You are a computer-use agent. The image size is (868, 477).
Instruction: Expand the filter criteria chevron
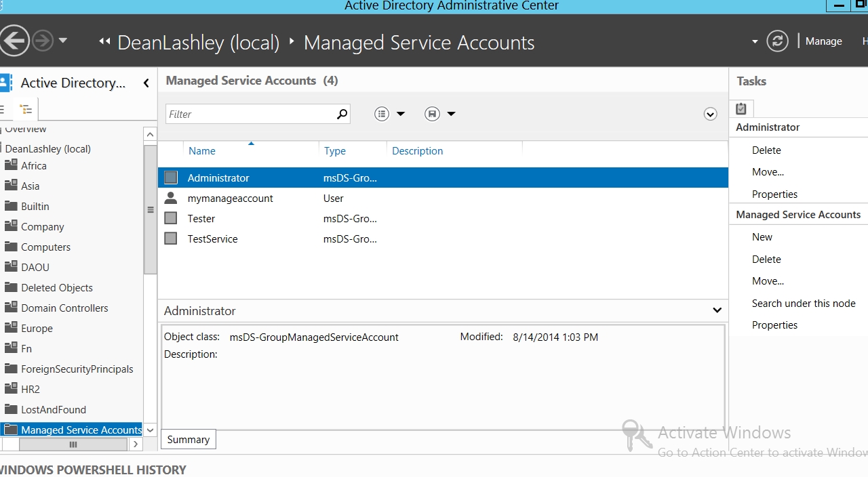[710, 114]
